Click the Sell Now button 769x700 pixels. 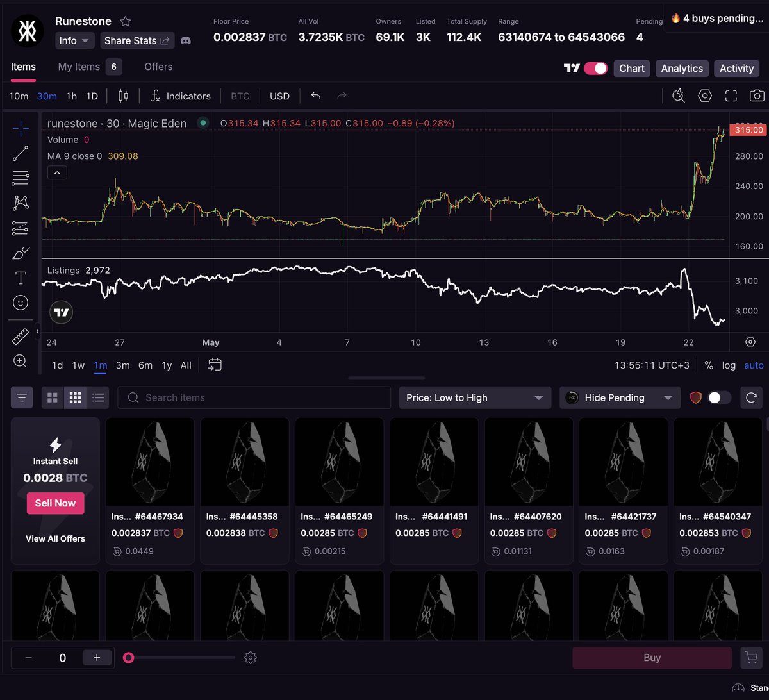tap(55, 503)
